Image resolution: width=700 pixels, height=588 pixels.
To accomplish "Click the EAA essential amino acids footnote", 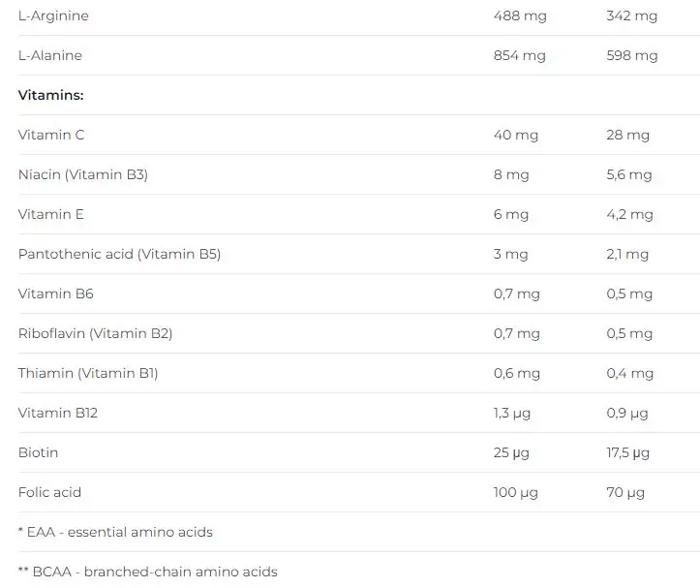I will point(115,532).
